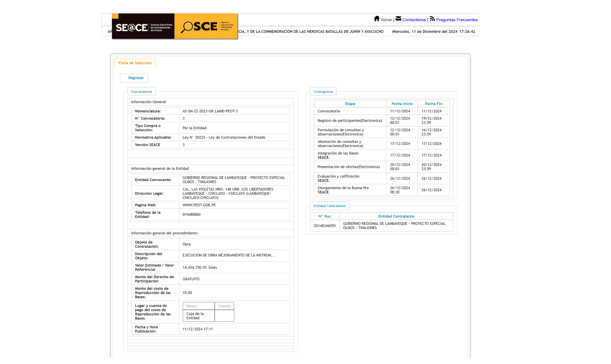Viewport: 611px width, 364px height.
Task: Click Absolución de consultas y observaciones row
Action: pyautogui.click(x=382, y=144)
